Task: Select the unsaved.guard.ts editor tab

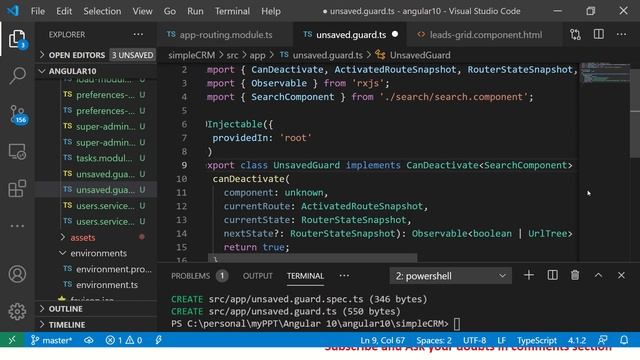Action: click(350, 35)
